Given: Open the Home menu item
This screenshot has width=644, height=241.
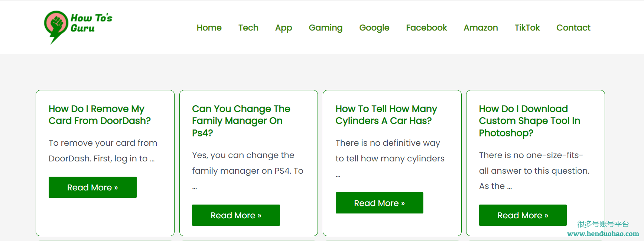Looking at the screenshot, I should coord(209,28).
